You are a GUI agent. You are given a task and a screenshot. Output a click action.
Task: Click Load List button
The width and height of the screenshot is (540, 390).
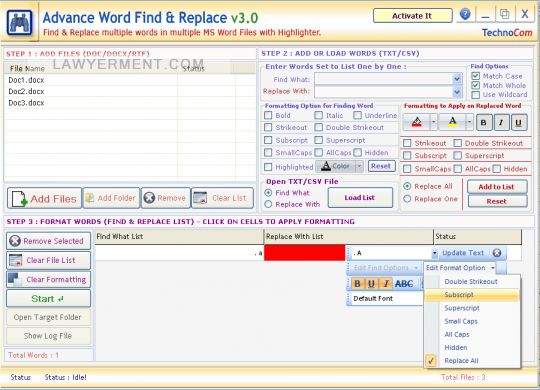click(360, 197)
